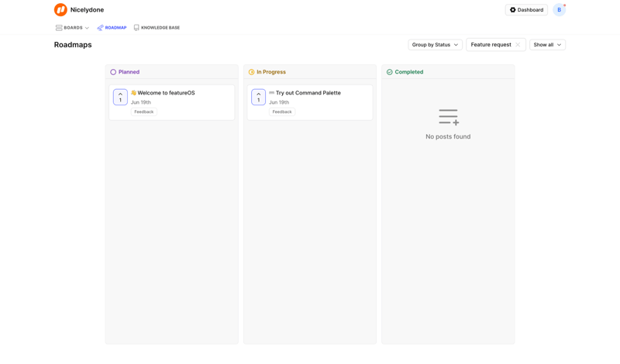The height and width of the screenshot is (364, 620).
Task: Click the Completed column header text
Action: 409,72
